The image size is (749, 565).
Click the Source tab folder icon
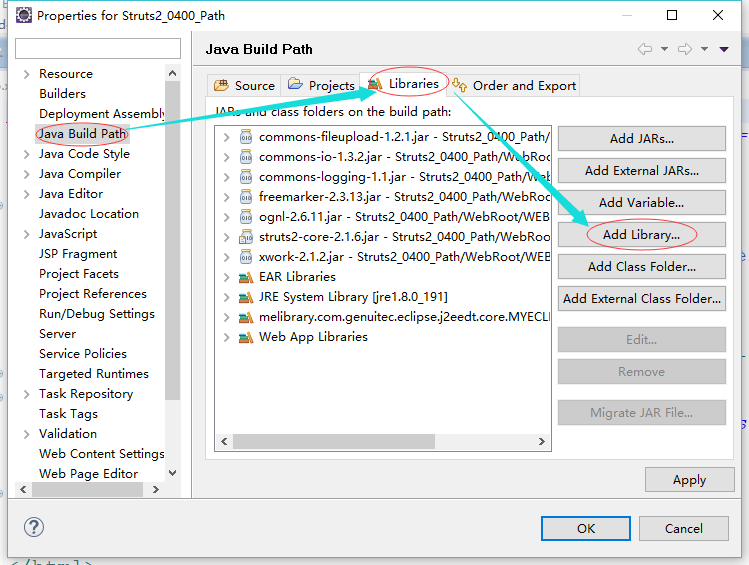pos(221,85)
